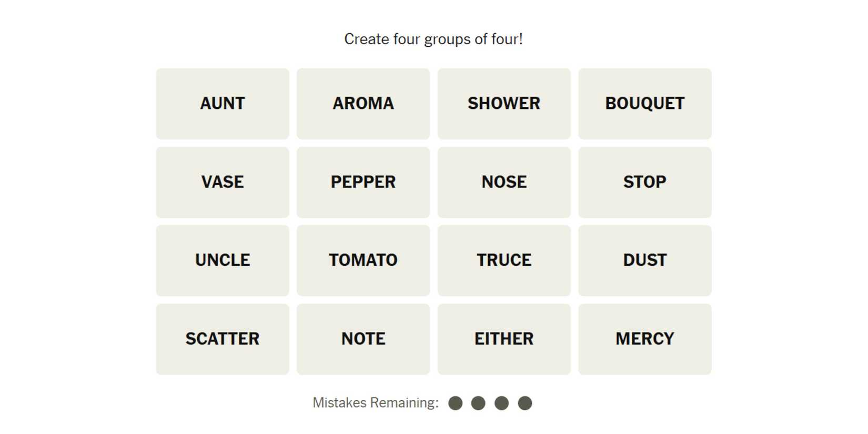Select the SCATTER word tile
Viewport: 868px width, 434px height.
point(223,339)
